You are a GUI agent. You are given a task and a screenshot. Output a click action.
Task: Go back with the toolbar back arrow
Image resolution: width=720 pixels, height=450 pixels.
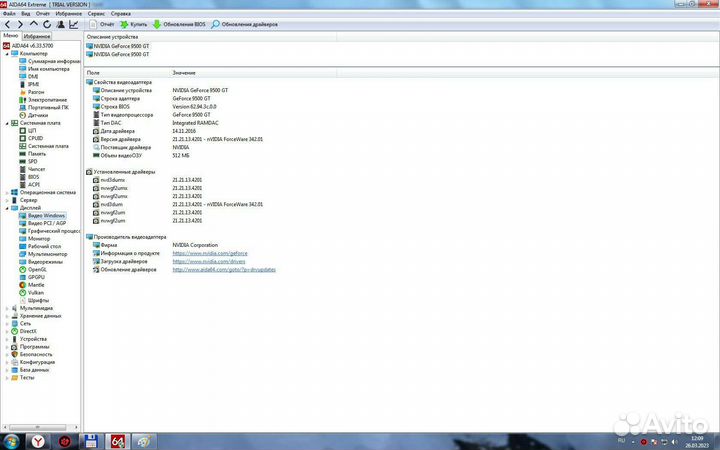[7, 24]
